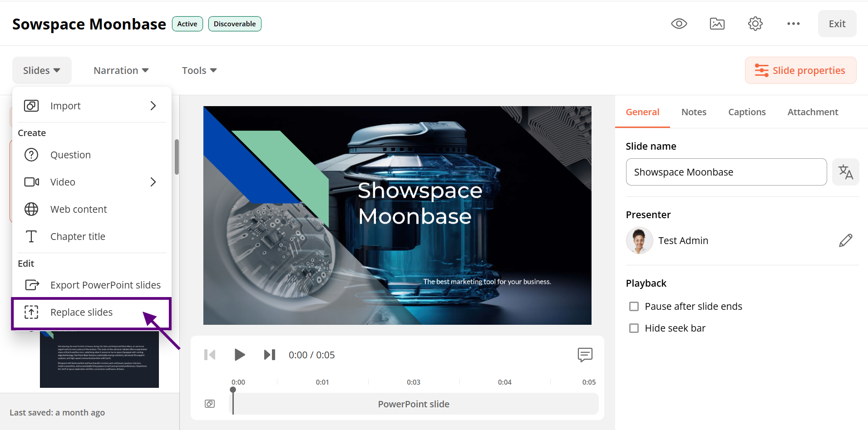This screenshot has width=868, height=430.
Task: Click the translate slide name icon
Action: click(x=845, y=172)
